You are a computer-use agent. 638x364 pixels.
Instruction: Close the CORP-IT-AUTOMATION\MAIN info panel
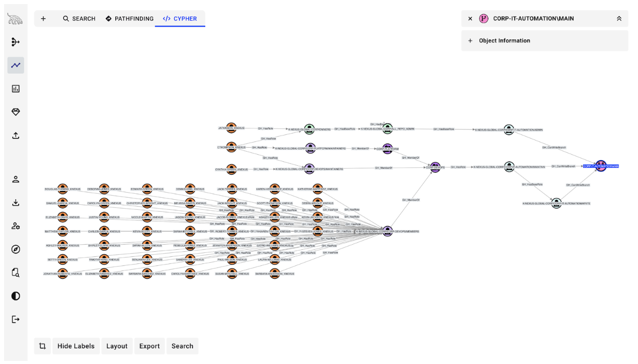point(470,19)
